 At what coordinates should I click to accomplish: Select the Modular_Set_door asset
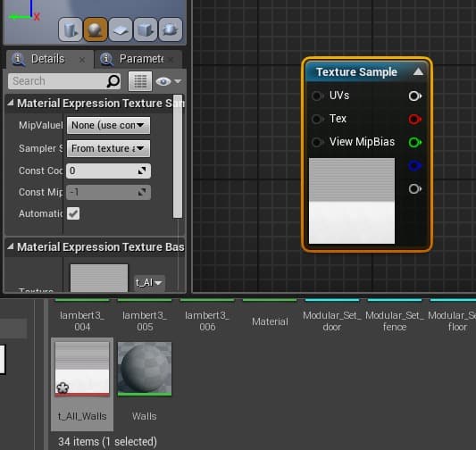click(x=332, y=321)
